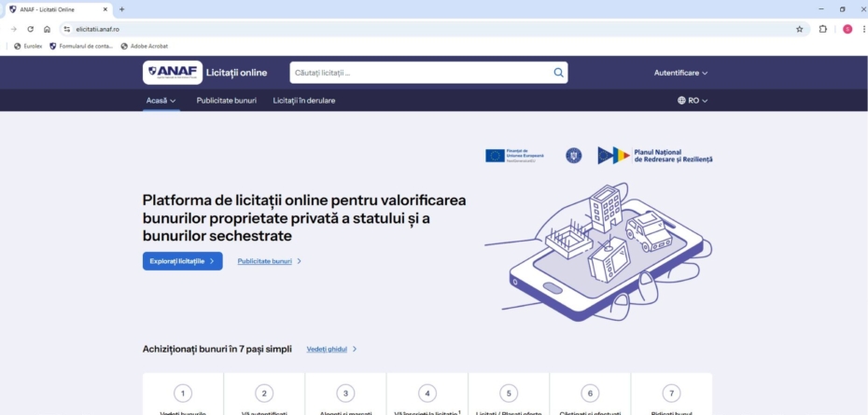Click the phone illustration image
The image size is (868, 415).
pyautogui.click(x=598, y=252)
